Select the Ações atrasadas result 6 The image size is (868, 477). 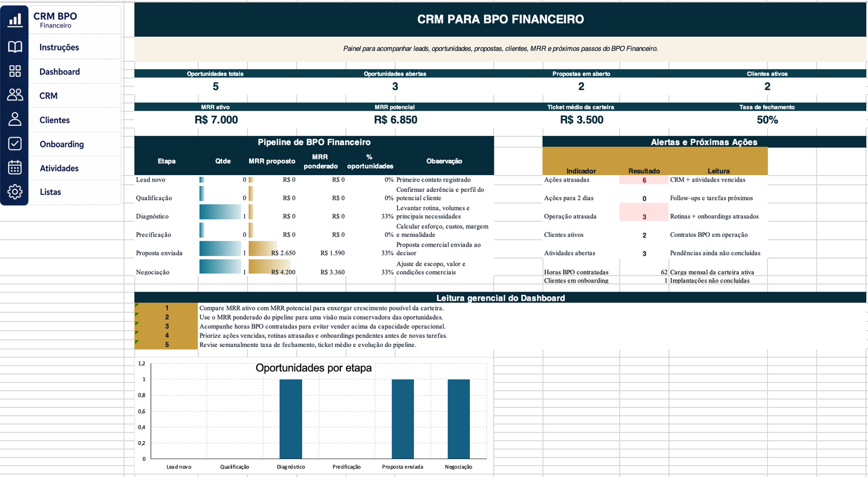coord(644,180)
